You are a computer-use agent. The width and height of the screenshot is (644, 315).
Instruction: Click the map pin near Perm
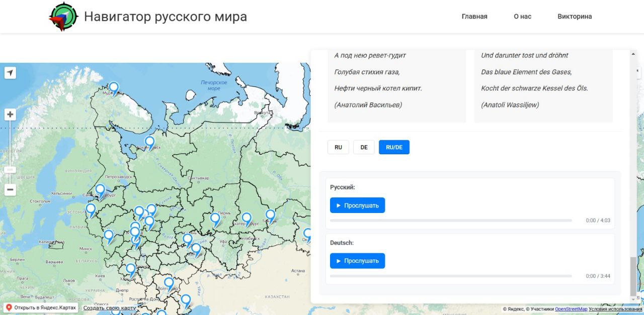pos(215,219)
